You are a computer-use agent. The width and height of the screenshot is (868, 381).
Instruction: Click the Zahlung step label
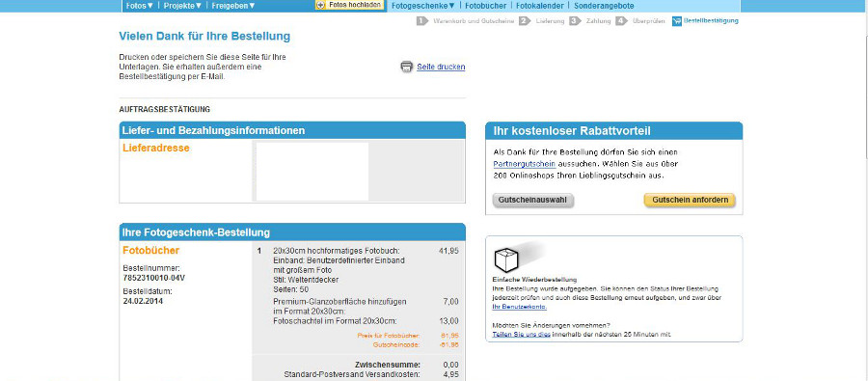click(x=598, y=21)
